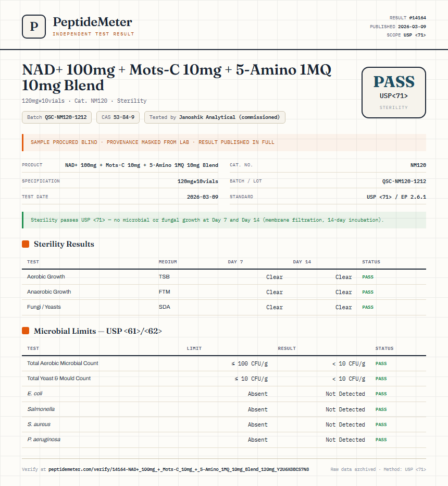Select the ≤ 100 CFU/g limit value
This screenshot has width=448, height=486.
tap(250, 363)
